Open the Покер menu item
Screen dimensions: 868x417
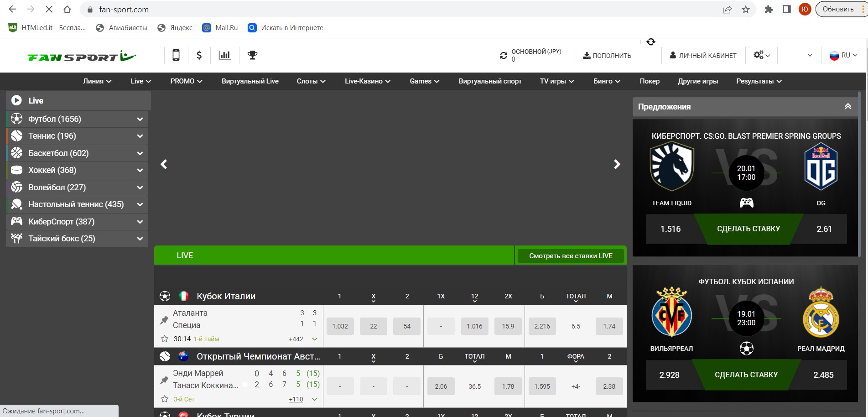[649, 81]
